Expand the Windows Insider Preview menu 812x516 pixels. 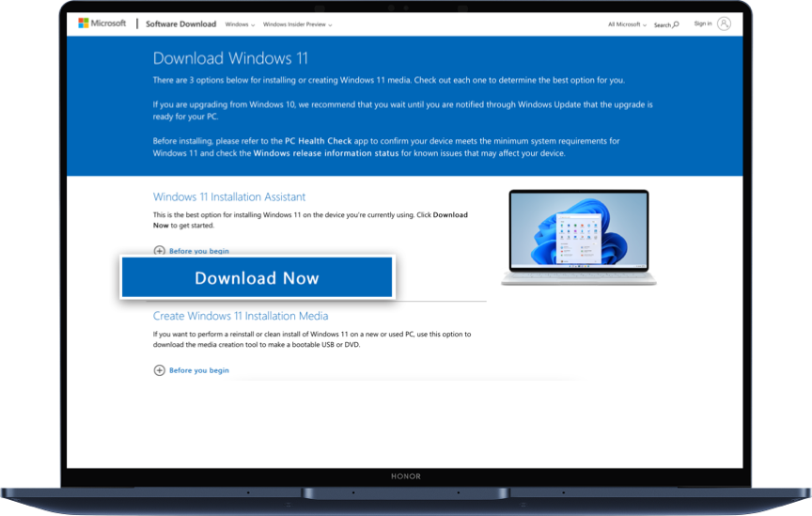coord(297,24)
